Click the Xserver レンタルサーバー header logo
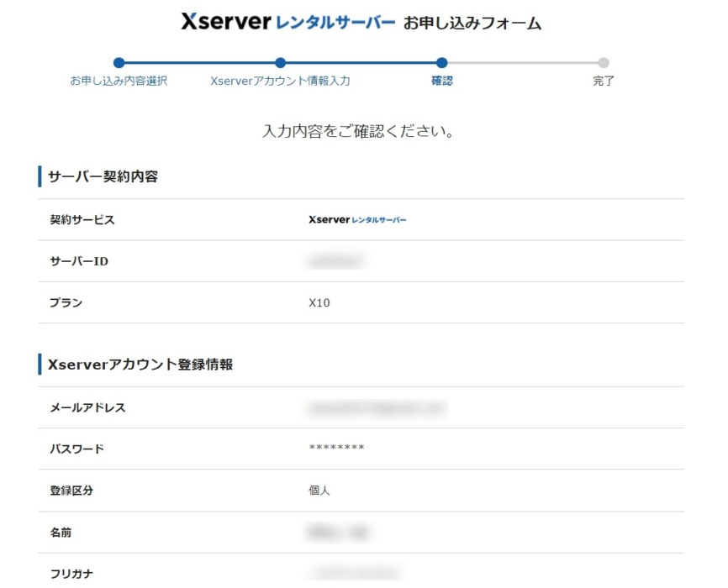728x588 pixels. tap(288, 21)
